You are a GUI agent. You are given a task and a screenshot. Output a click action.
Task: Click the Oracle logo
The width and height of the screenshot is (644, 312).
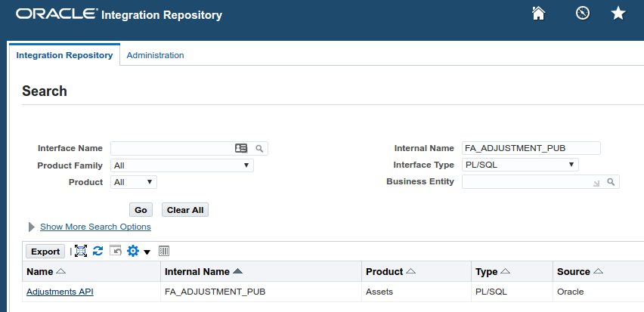(57, 14)
